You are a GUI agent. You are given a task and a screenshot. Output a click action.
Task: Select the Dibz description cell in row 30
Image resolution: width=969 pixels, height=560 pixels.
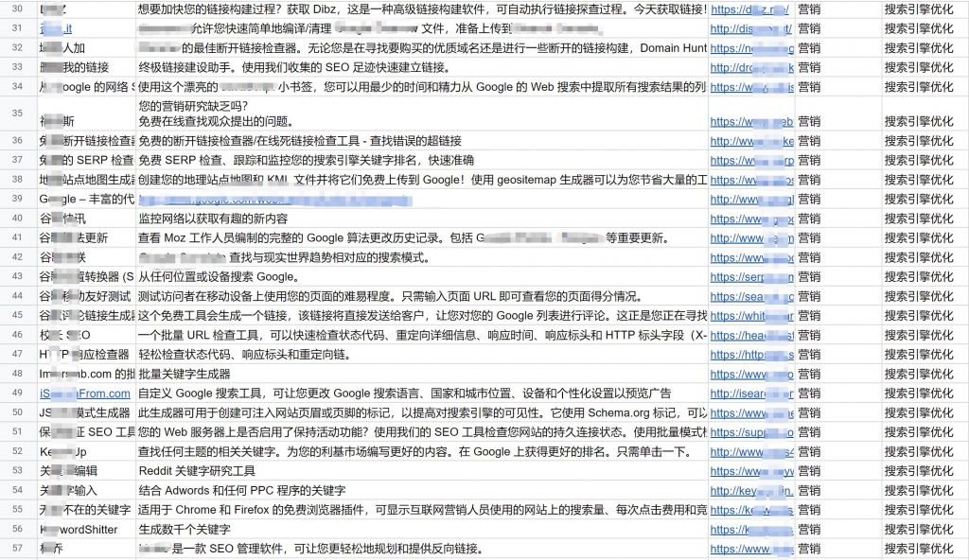(x=422, y=9)
